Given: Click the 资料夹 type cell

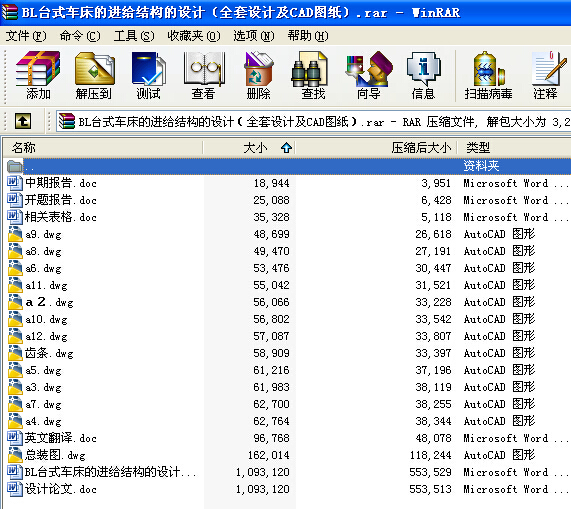Looking at the screenshot, I should (481, 166).
